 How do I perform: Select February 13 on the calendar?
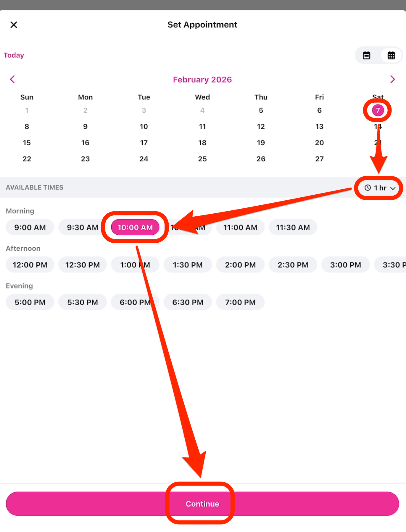[319, 127]
